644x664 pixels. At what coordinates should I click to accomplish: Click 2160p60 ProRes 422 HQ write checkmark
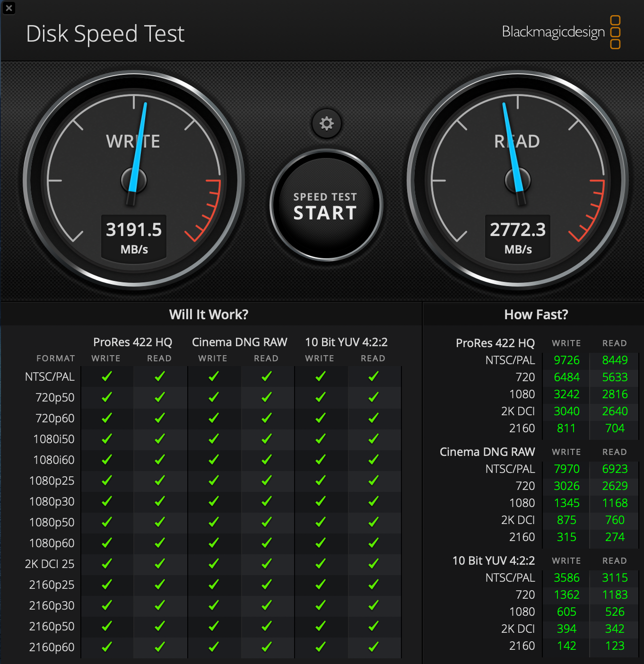(107, 647)
